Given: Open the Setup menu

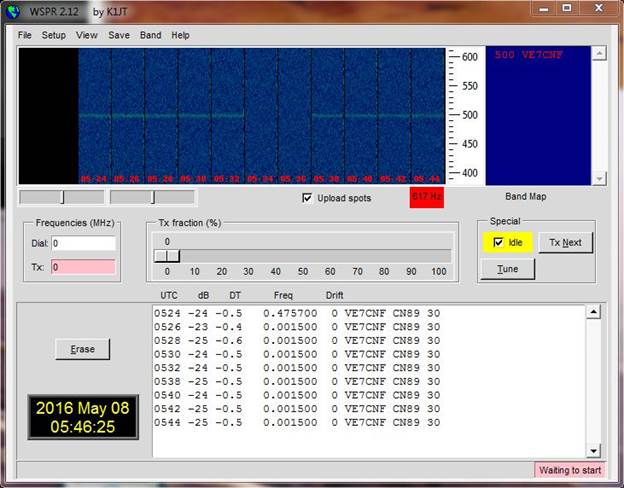Looking at the screenshot, I should tap(53, 35).
